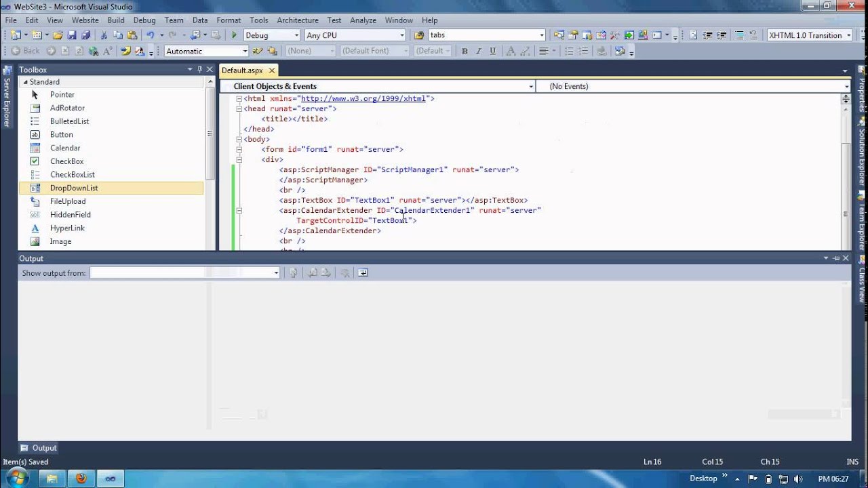Image resolution: width=868 pixels, height=488 pixels.
Task: Click the Paste clipboard icon
Action: coord(132,35)
